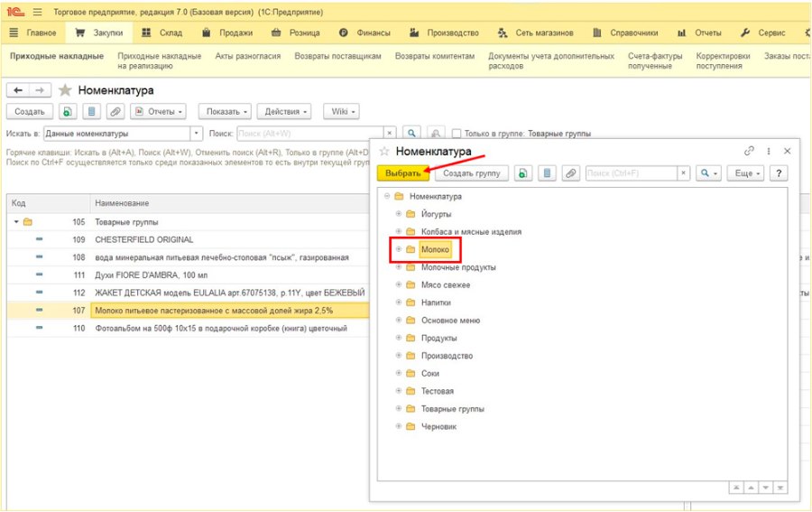Open the Справочники section tab
The width and height of the screenshot is (812, 512).
(625, 33)
